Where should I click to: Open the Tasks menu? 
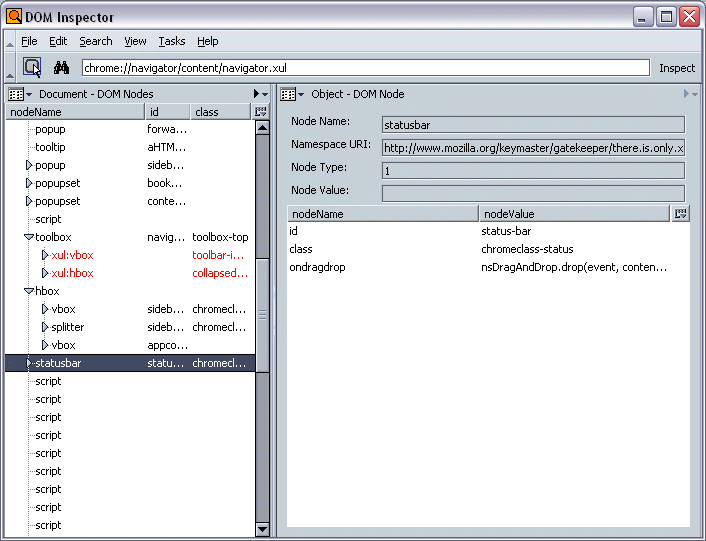pyautogui.click(x=171, y=41)
